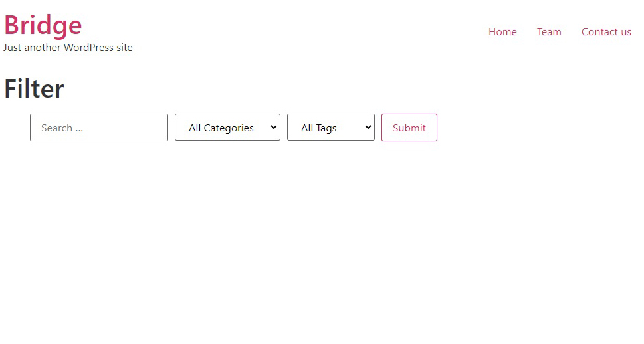Select Contact us in the header menu
Image resolution: width=644 pixels, height=344 pixels.
click(x=606, y=32)
